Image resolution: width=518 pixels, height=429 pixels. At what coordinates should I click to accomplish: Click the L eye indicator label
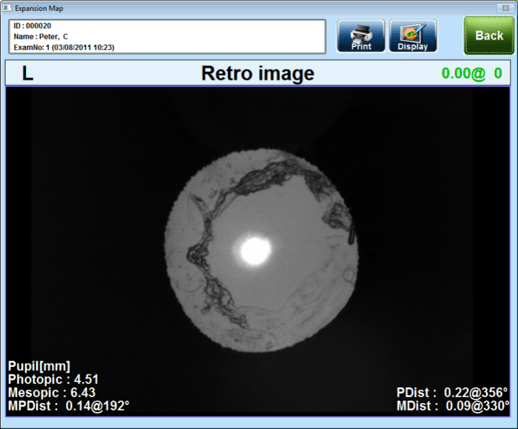(x=28, y=73)
